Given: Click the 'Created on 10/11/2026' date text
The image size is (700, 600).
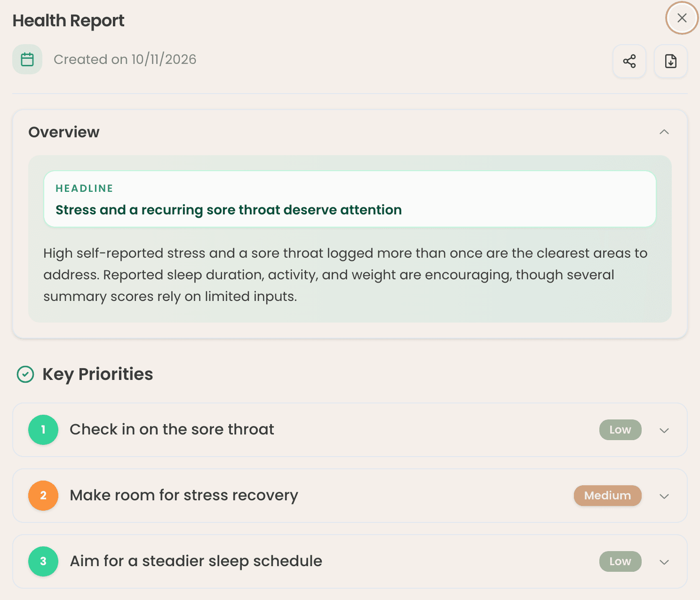Looking at the screenshot, I should coord(125,59).
